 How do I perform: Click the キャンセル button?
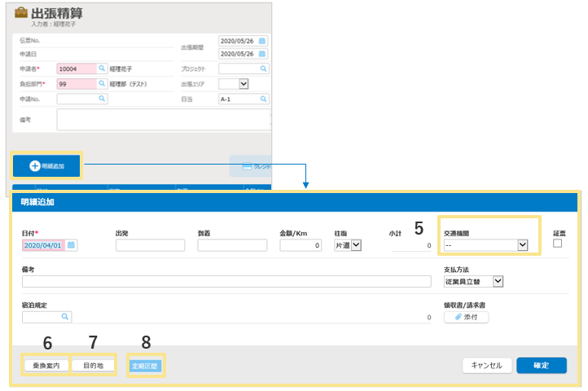click(x=486, y=365)
